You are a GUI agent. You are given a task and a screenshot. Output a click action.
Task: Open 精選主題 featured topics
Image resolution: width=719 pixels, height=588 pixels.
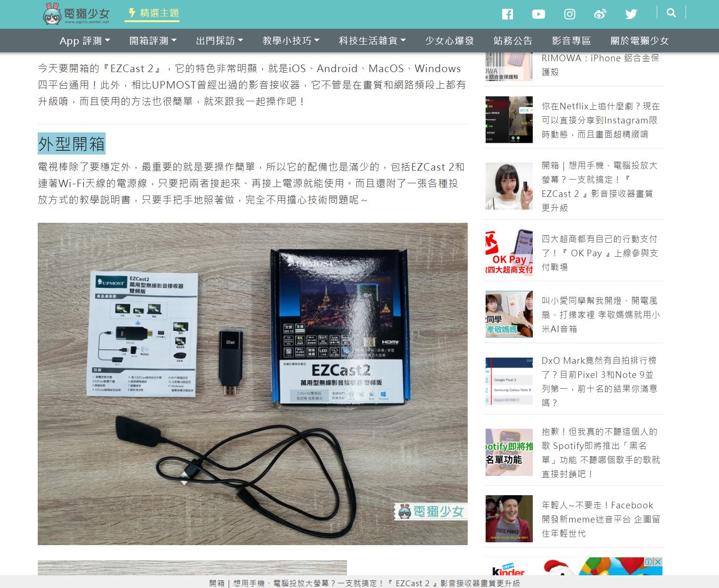point(153,13)
